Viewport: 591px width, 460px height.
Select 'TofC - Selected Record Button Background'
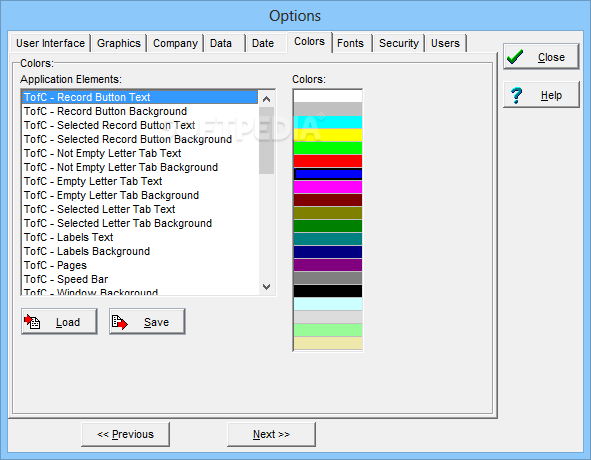[x=140, y=139]
